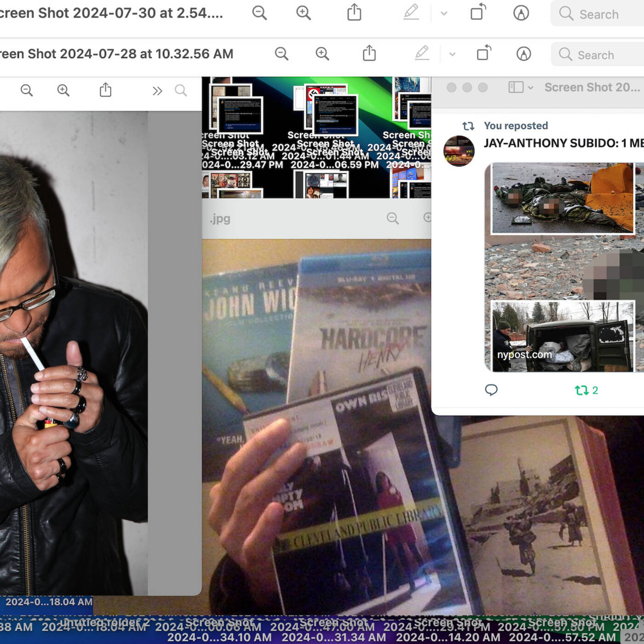644x644 pixels.
Task: Toggle sidebar in the Screen Shot 20... window
Action: pos(516,87)
